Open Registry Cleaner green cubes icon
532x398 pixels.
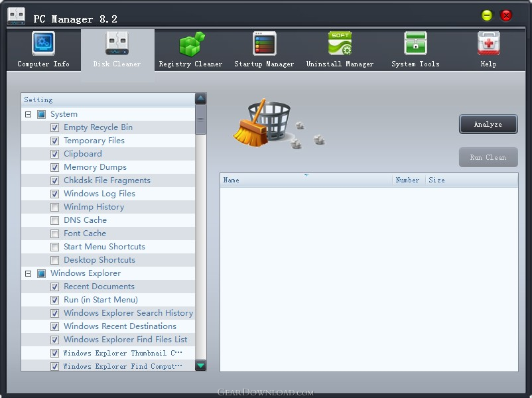192,44
